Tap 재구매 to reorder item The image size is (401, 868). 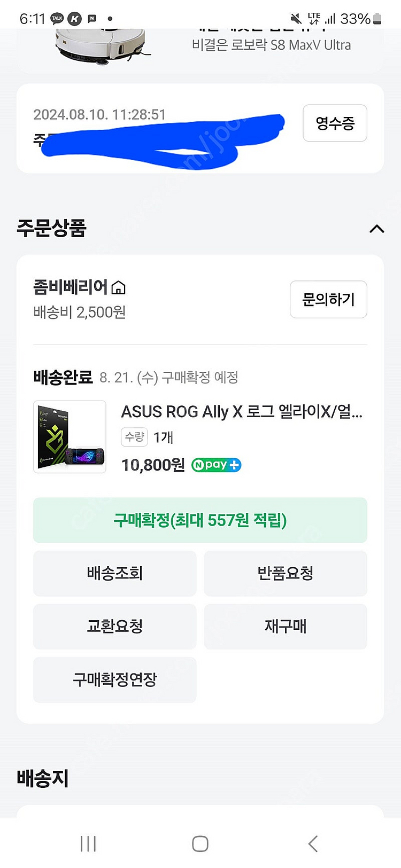(x=285, y=626)
